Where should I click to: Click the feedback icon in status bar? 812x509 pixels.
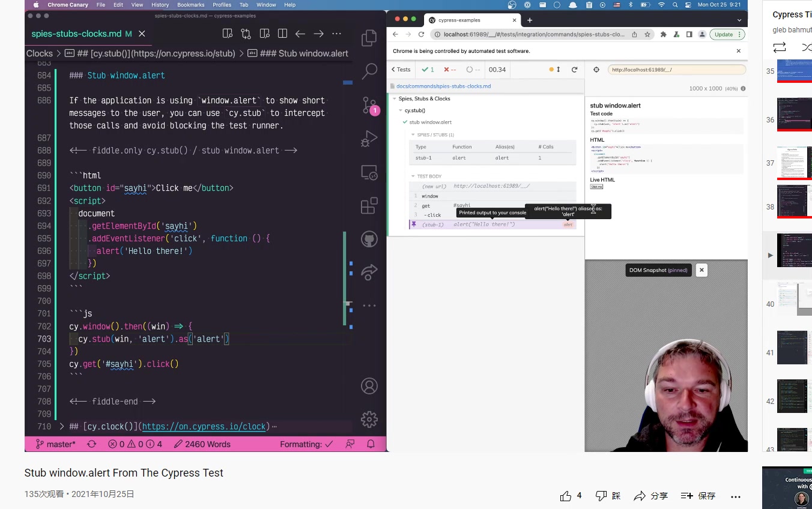click(350, 444)
